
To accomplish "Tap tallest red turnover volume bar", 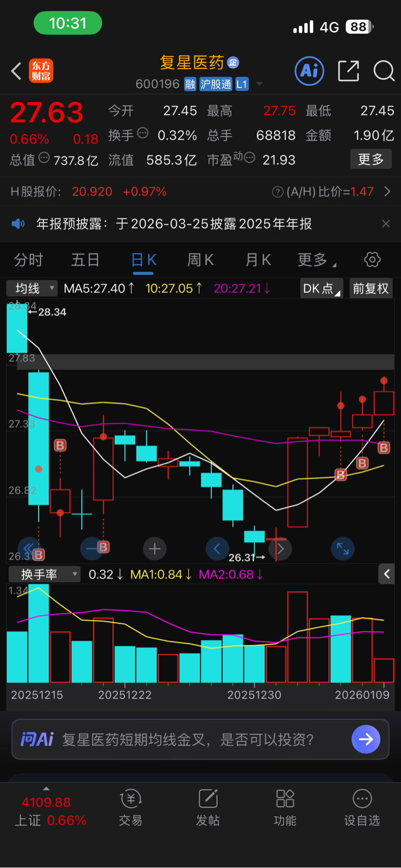I will click(x=298, y=637).
